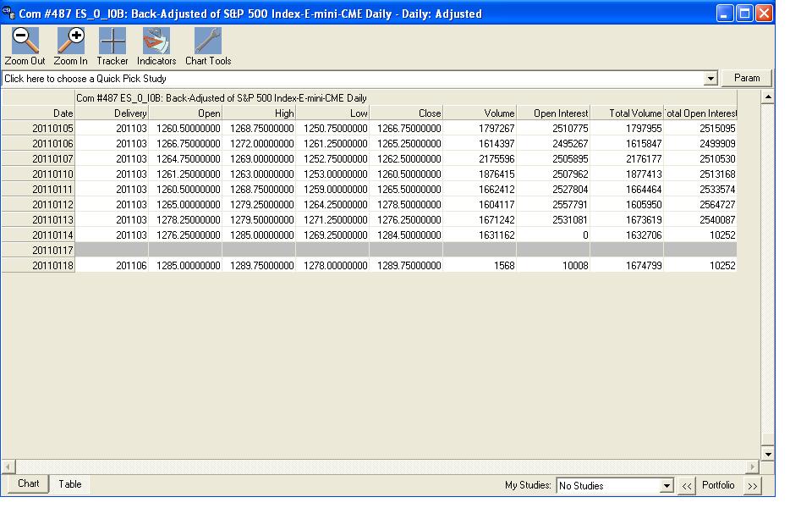
Task: Click volume value 1568
Action: pyautogui.click(x=480, y=265)
